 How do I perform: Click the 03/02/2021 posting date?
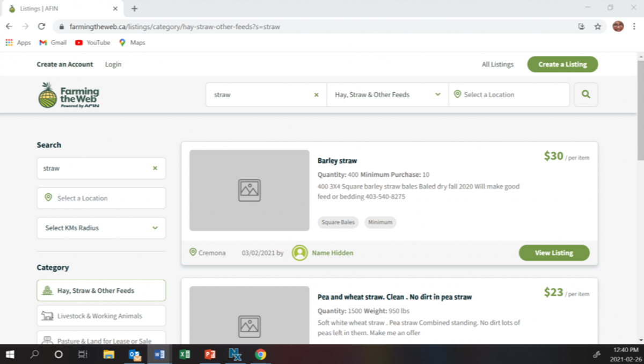click(259, 253)
